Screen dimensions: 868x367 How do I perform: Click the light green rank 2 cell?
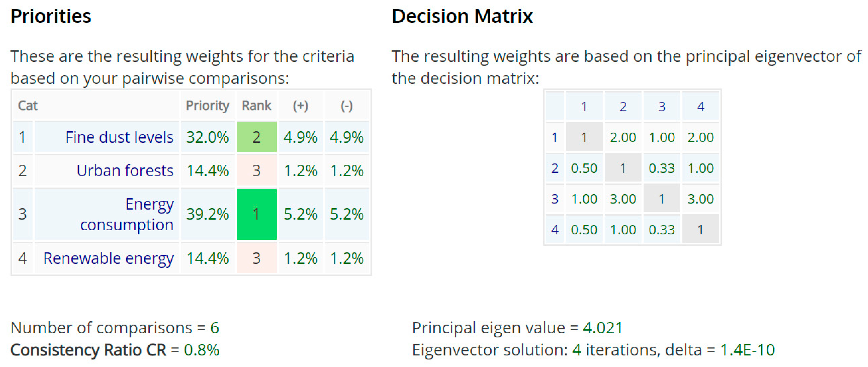coord(256,137)
